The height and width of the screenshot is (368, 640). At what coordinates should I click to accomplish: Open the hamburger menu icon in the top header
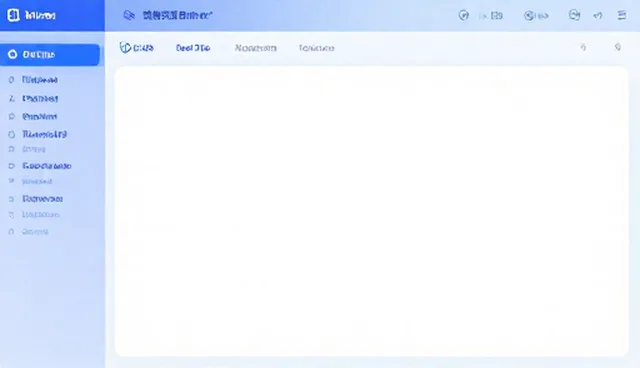click(x=622, y=16)
